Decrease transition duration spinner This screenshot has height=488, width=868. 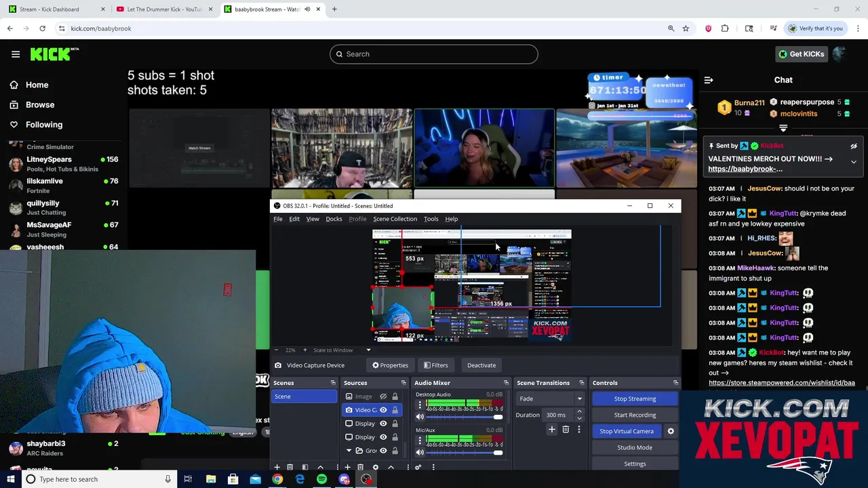580,418
